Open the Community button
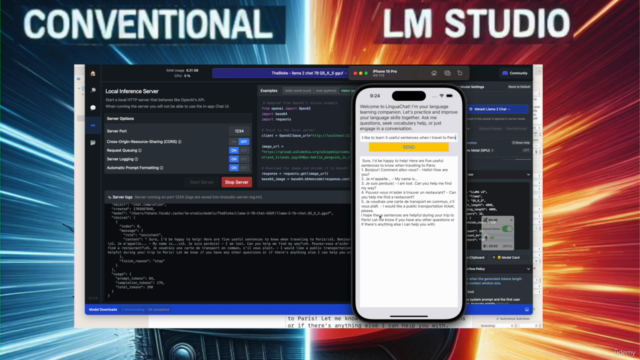The height and width of the screenshot is (360, 640). coord(515,73)
